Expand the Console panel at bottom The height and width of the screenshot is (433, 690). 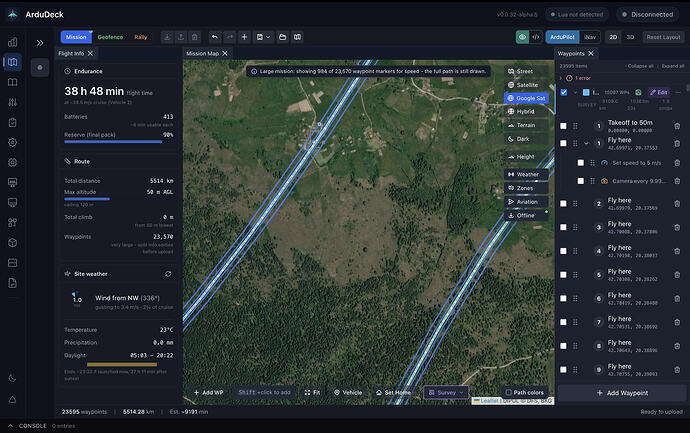[x=11, y=426]
